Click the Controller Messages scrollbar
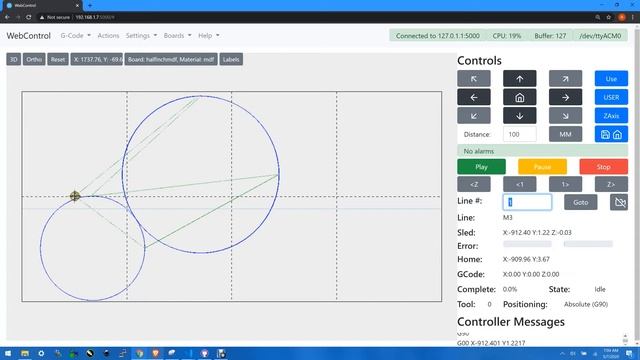The height and width of the screenshot is (360, 640). tap(625, 339)
